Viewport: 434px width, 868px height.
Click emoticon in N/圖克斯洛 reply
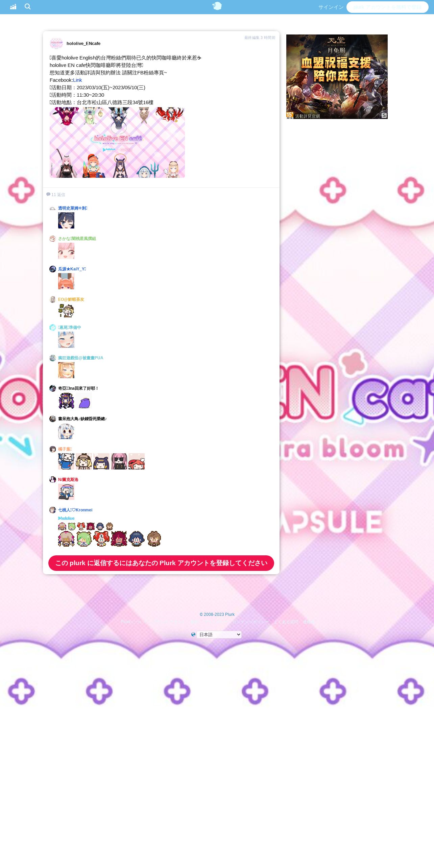click(66, 492)
